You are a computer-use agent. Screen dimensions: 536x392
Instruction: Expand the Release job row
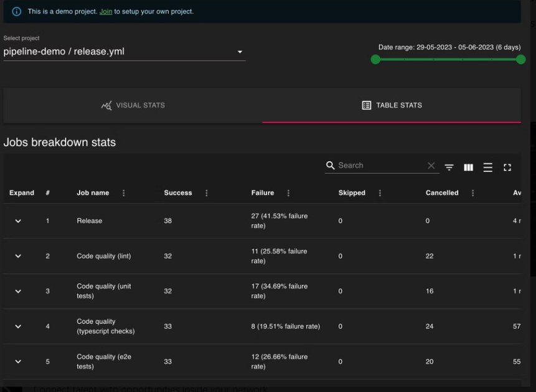pos(17,221)
